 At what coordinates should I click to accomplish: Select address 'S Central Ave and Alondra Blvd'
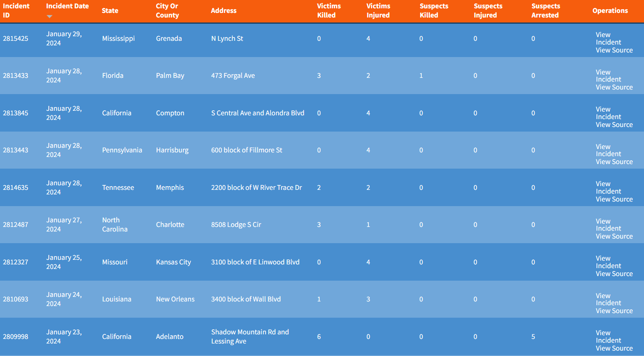tap(258, 113)
